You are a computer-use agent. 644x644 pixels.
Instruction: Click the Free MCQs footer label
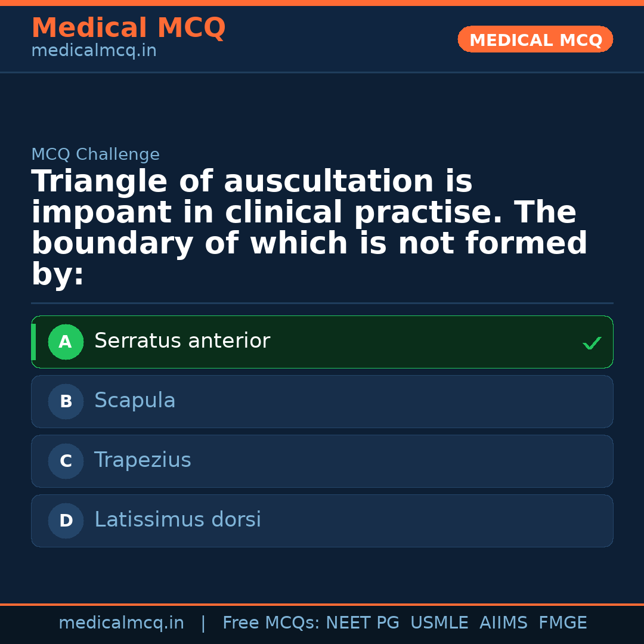tap(271, 623)
